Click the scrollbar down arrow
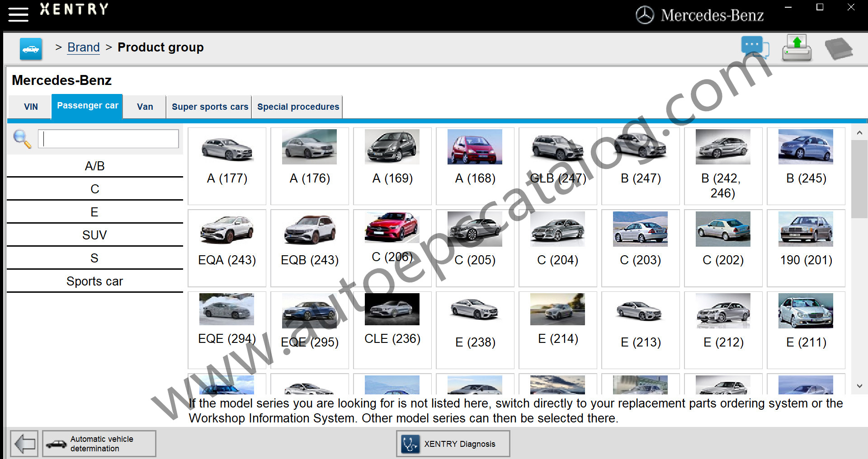This screenshot has width=868, height=459. tap(859, 386)
